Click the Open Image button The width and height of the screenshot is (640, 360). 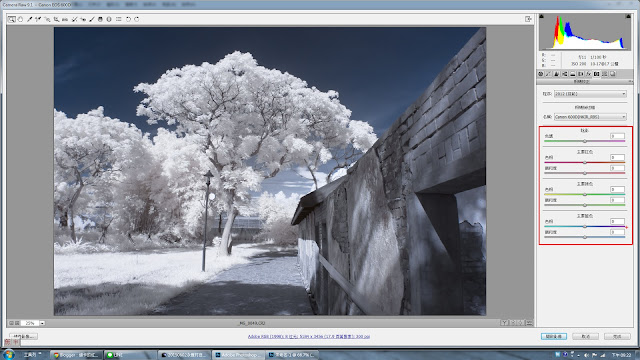[554, 336]
